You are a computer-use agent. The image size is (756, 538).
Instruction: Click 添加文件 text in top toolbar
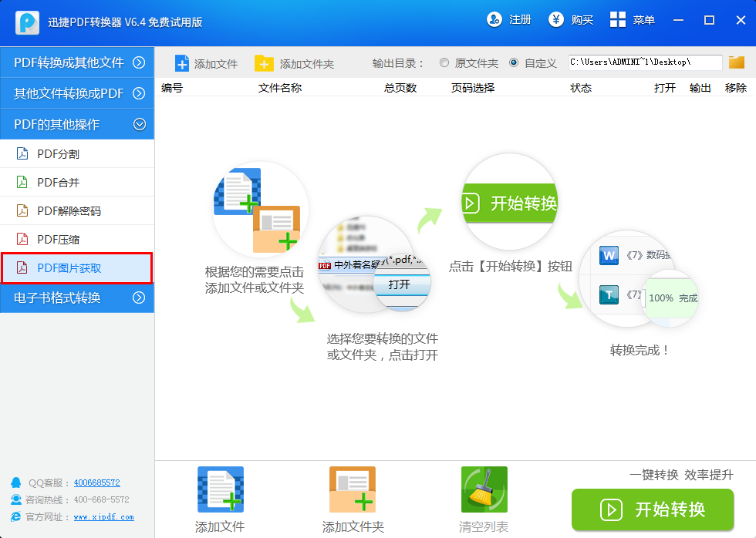coord(216,63)
